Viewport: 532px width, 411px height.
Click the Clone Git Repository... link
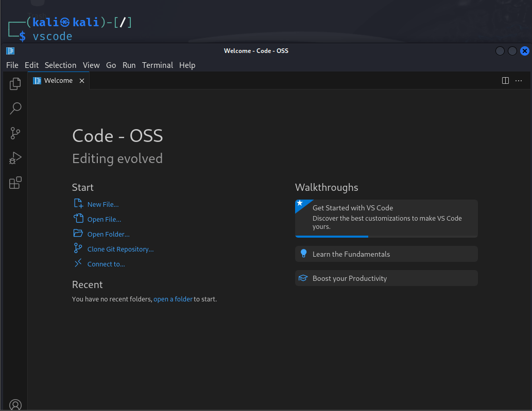[121, 249]
